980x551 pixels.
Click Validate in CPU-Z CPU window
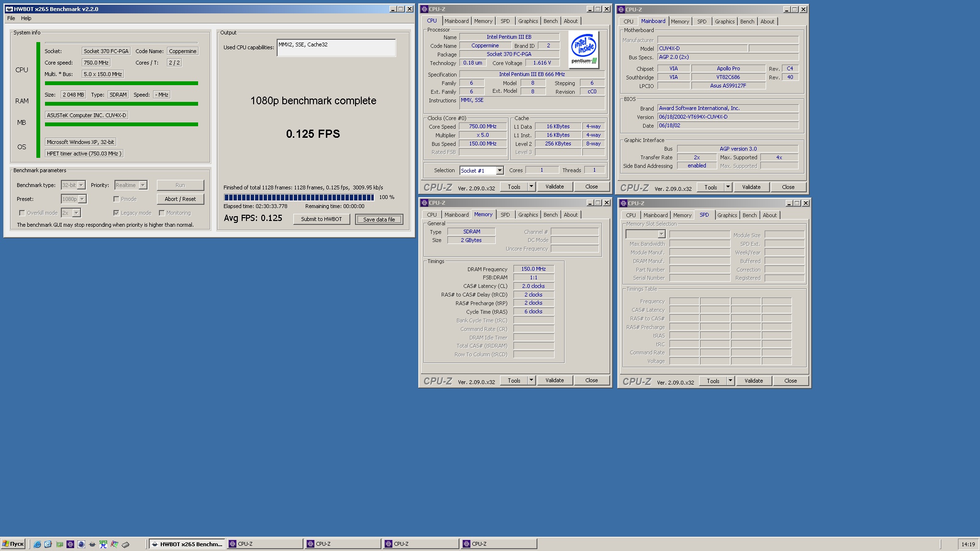555,187
